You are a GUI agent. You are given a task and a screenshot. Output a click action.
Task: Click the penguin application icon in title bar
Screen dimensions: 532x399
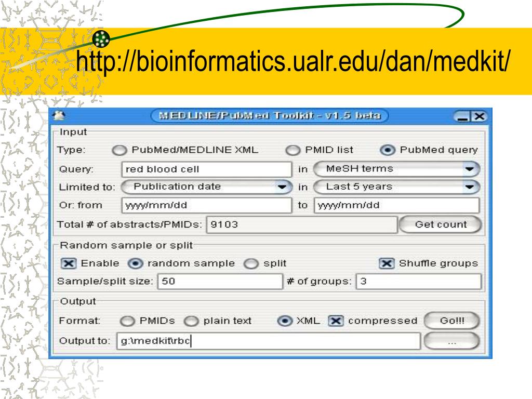coord(59,116)
